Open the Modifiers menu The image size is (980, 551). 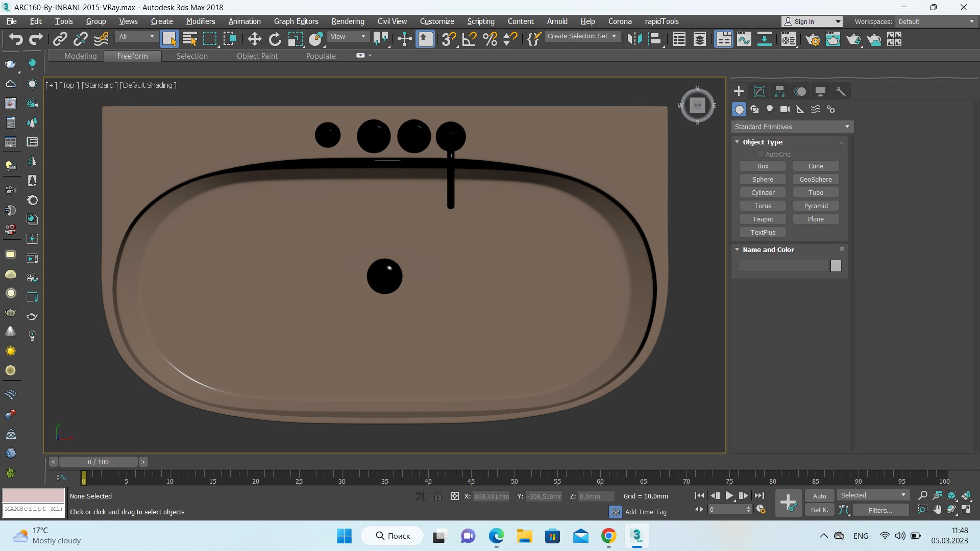(201, 21)
